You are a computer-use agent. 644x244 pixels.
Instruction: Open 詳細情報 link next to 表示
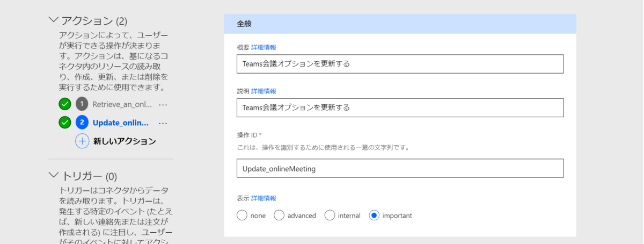264,198
